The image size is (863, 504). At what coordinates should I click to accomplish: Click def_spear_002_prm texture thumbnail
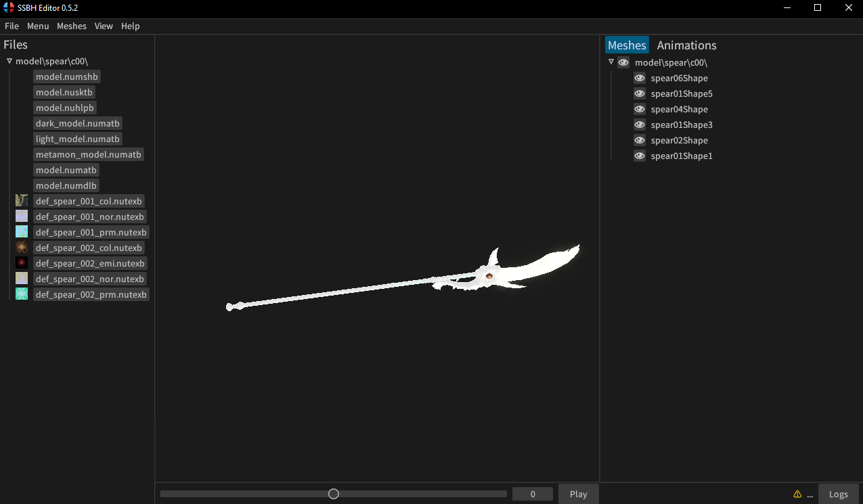[x=22, y=294]
